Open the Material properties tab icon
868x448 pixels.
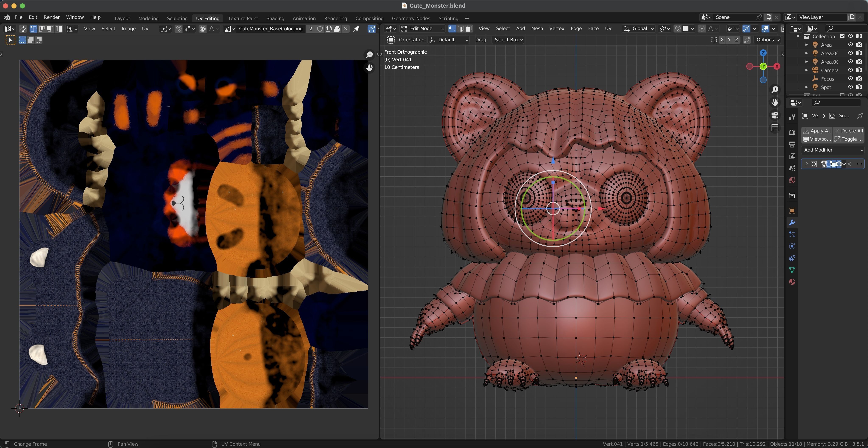[x=792, y=282]
